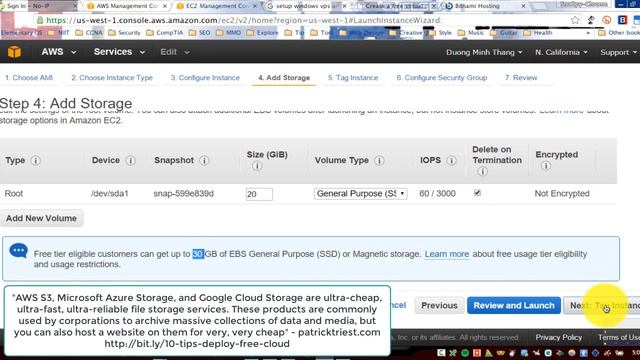Open the Privacy Policy link
This screenshot has height=360, width=640.
pos(558,337)
